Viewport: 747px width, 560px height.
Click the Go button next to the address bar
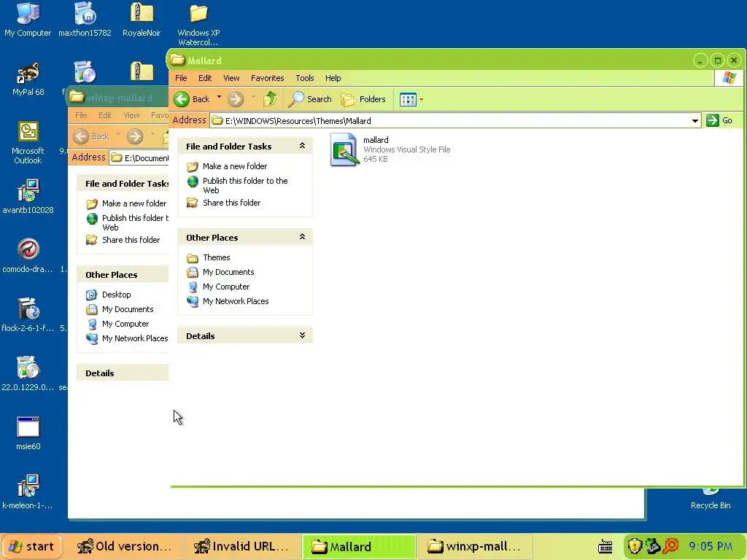tap(719, 120)
